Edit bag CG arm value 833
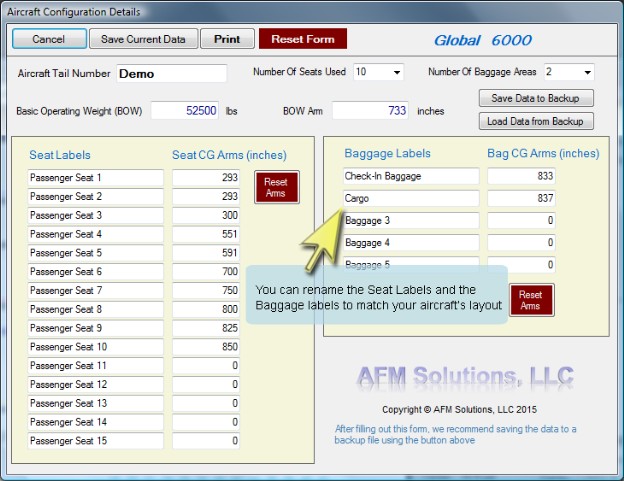The image size is (624, 481). [x=521, y=176]
